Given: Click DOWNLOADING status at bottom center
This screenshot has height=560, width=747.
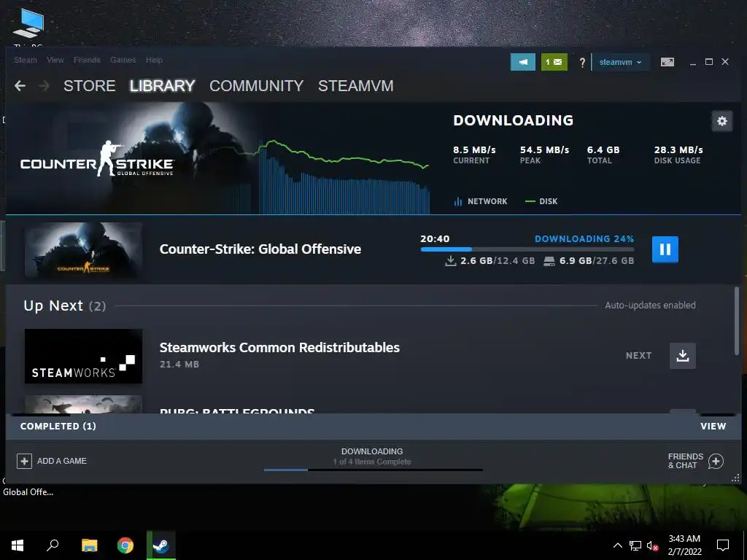Looking at the screenshot, I should (x=372, y=451).
